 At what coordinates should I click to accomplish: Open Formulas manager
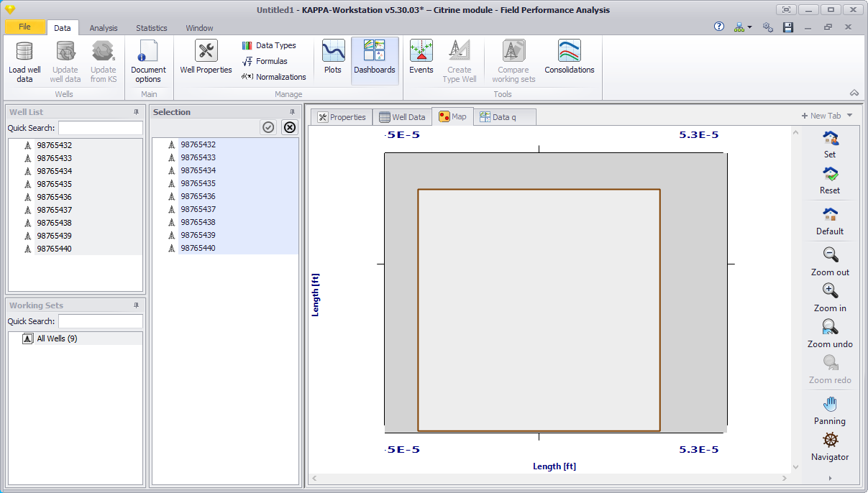[x=265, y=61]
